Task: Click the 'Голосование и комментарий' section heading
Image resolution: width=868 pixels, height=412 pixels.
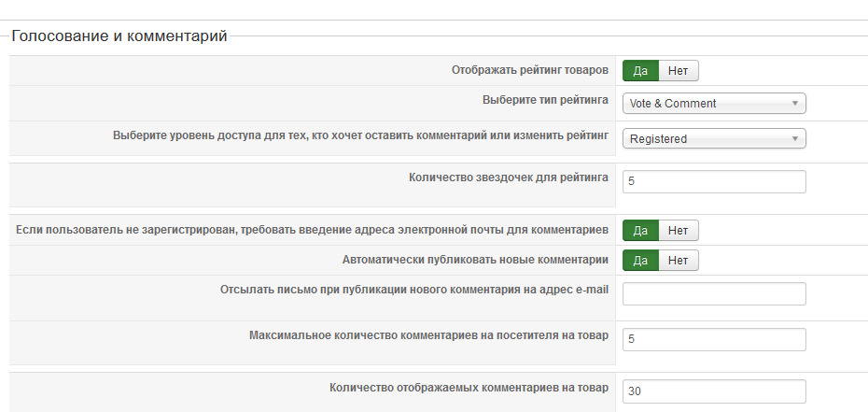Action: (119, 37)
